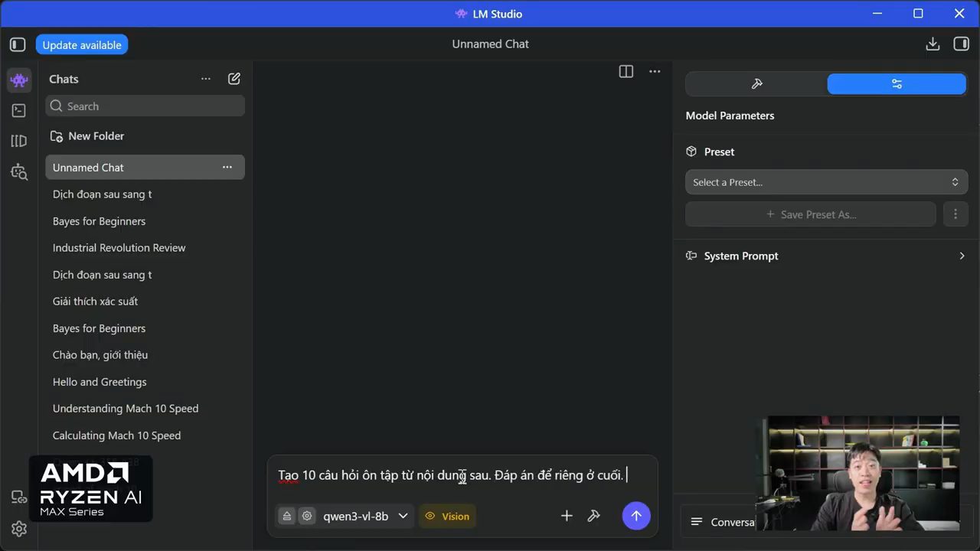Open the qwen3-vl-8b model selector dropdown
The width and height of the screenshot is (980, 551).
click(365, 516)
